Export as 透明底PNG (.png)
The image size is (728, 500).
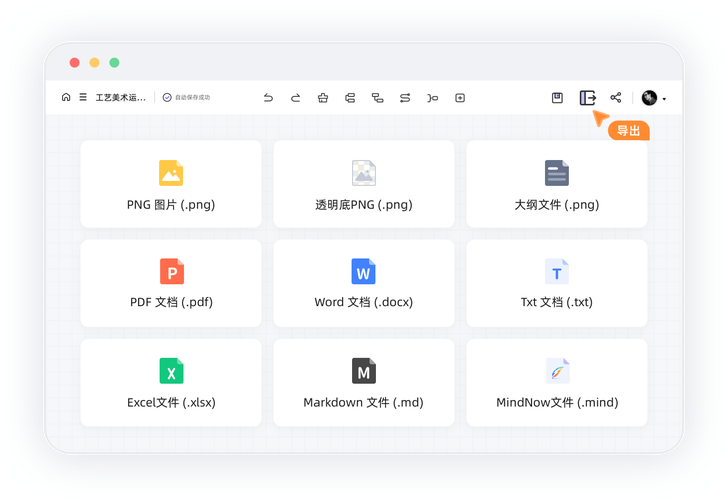click(x=364, y=184)
